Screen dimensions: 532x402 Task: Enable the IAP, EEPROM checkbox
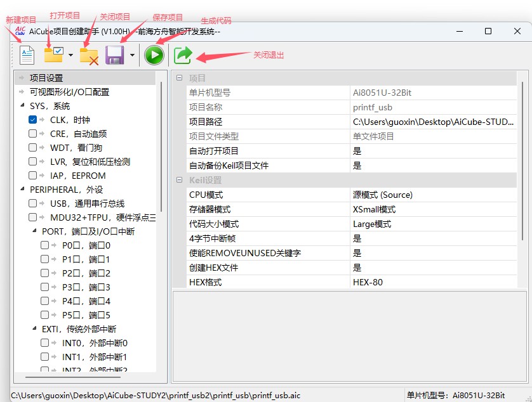click(x=32, y=176)
